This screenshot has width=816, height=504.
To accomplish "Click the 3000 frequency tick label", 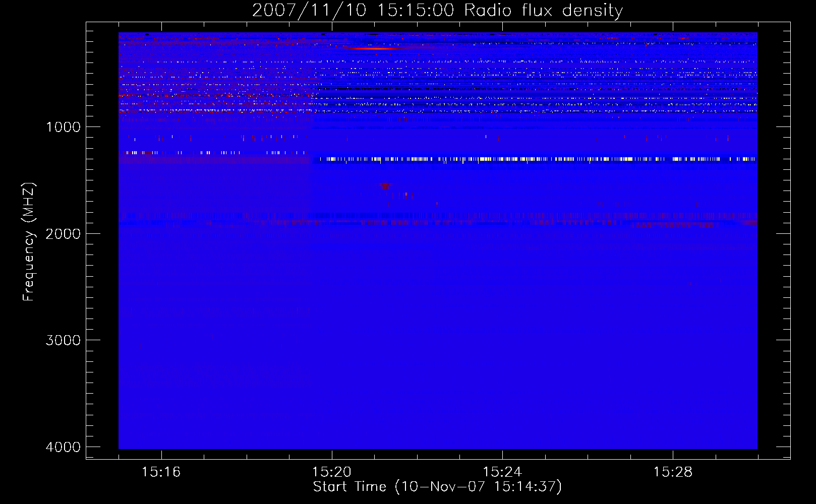I will coord(63,340).
